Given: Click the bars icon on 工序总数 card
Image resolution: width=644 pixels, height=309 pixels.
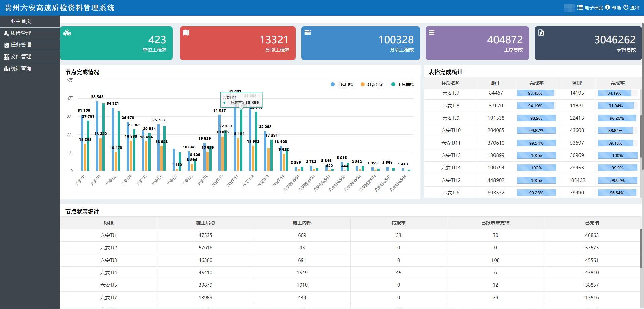Looking at the screenshot, I should (432, 33).
